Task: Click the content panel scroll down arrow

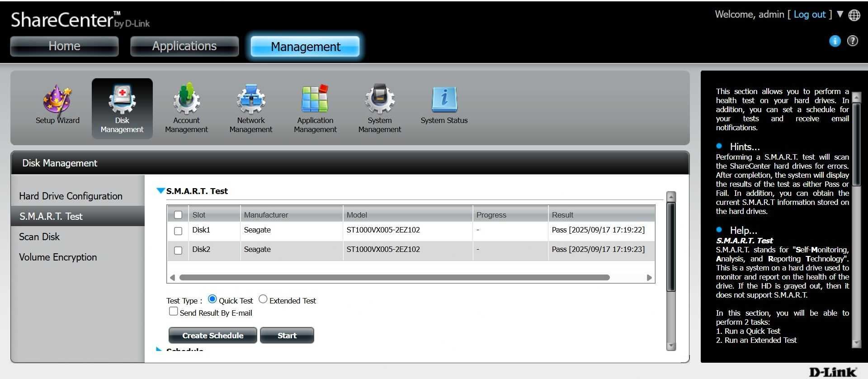Action: coord(671,346)
